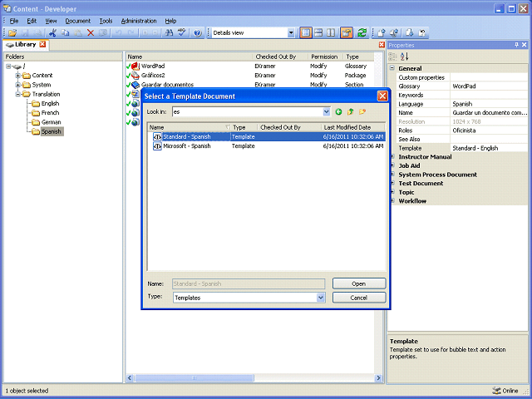Collapse the Translation folder
This screenshot has height=399, width=532.
(18, 94)
